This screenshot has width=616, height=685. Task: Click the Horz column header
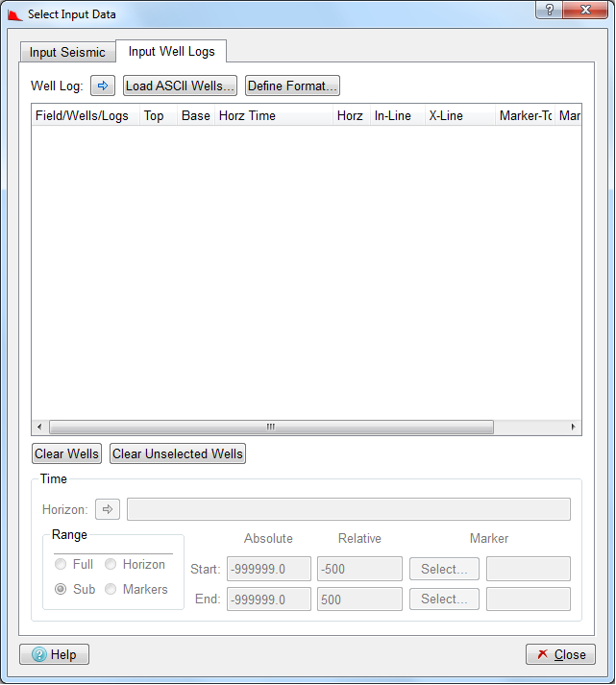[352, 116]
